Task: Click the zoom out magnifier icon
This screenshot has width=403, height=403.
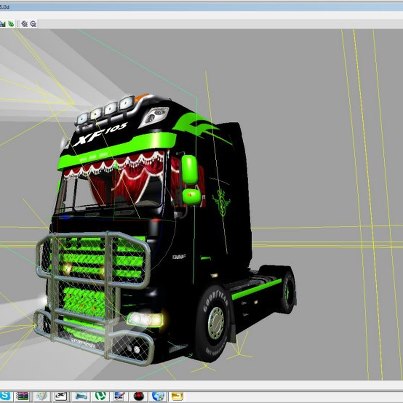Action: coord(33,24)
